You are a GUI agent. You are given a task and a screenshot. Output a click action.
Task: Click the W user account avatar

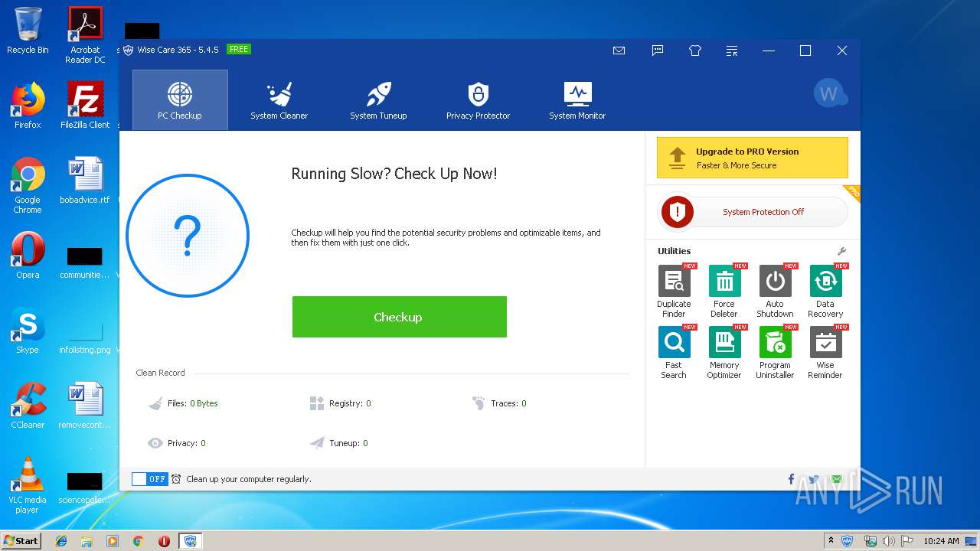829,93
